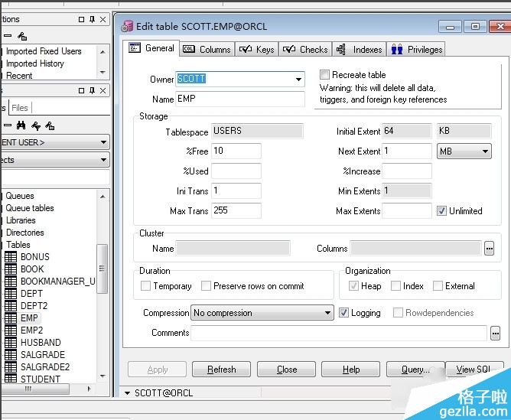Image resolution: width=511 pixels, height=420 pixels.
Task: Enable the Recreate table checkbox
Action: coord(324,75)
